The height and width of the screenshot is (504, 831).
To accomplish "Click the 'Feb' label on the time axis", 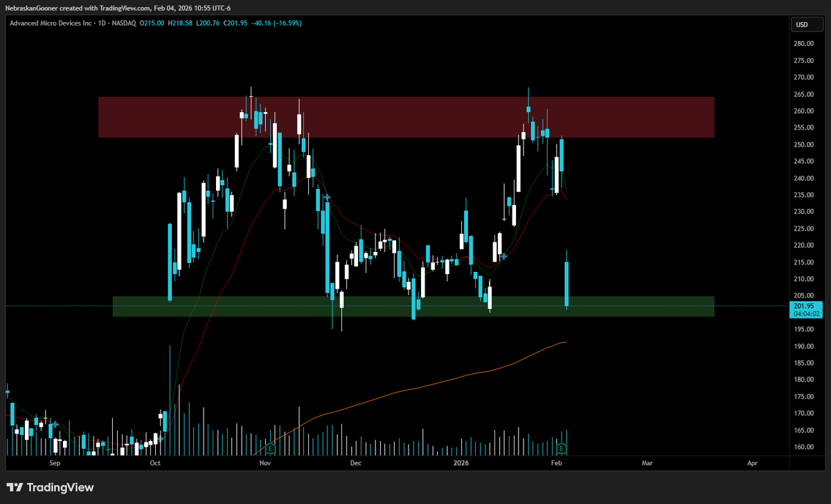I will tap(556, 462).
